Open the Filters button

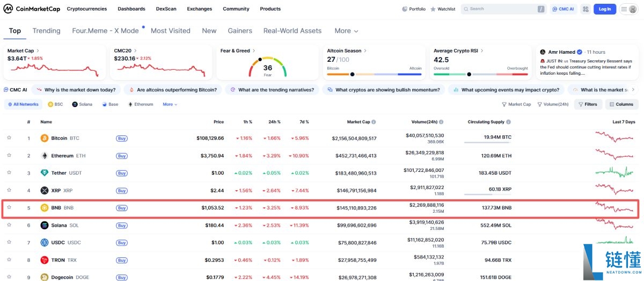[588, 104]
